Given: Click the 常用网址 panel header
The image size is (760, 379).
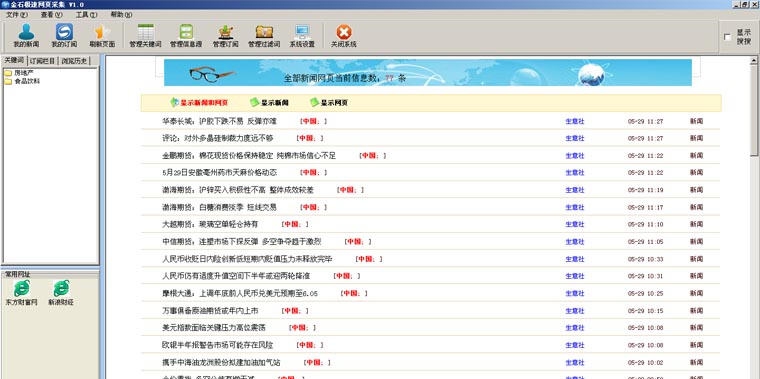Looking at the screenshot, I should pos(17,274).
